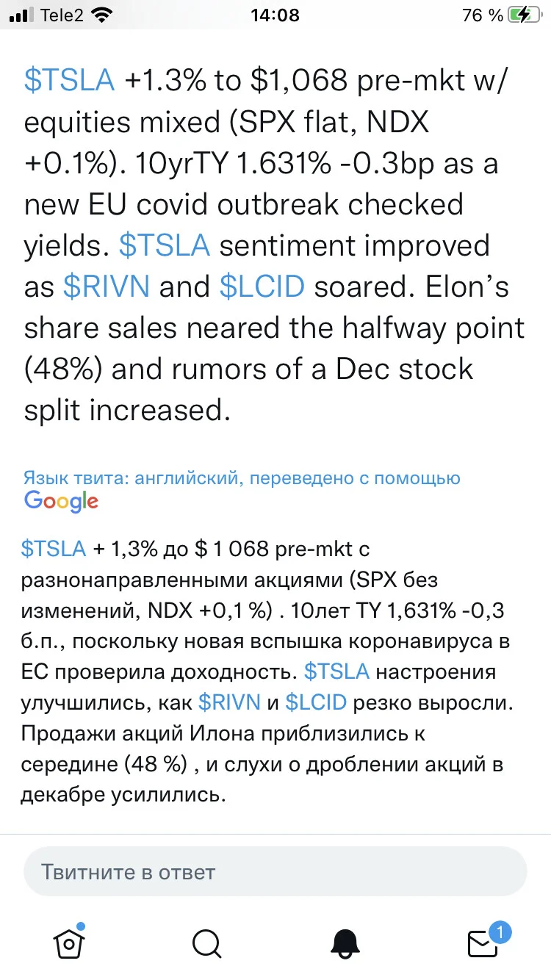The width and height of the screenshot is (551, 980).
Task: Tap $TSLA before 'настроения' in translation
Action: 337,671
